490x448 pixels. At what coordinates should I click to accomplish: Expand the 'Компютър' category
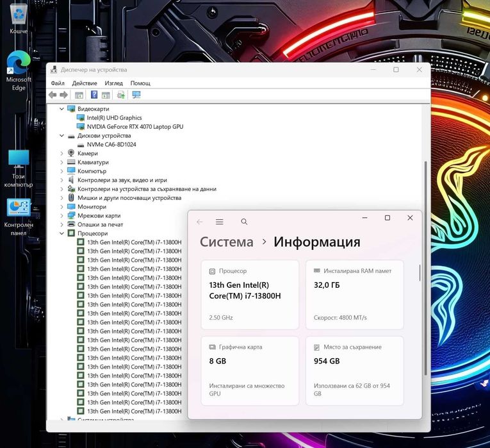(x=62, y=171)
